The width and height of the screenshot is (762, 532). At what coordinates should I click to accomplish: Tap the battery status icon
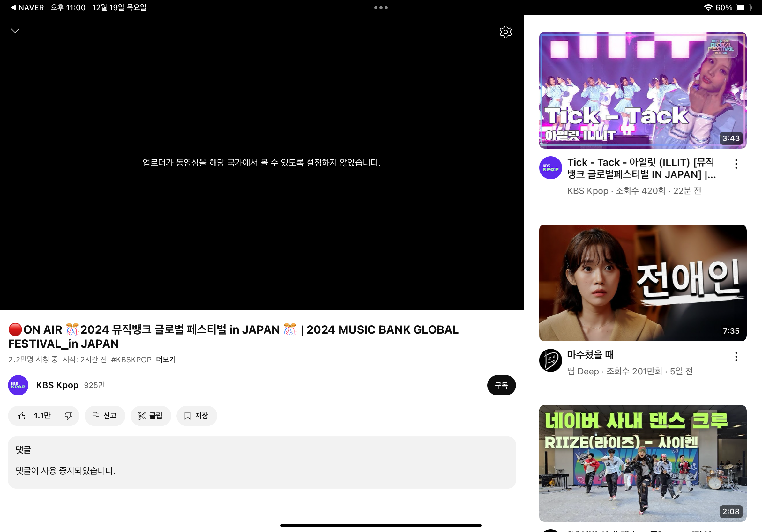pos(744,7)
